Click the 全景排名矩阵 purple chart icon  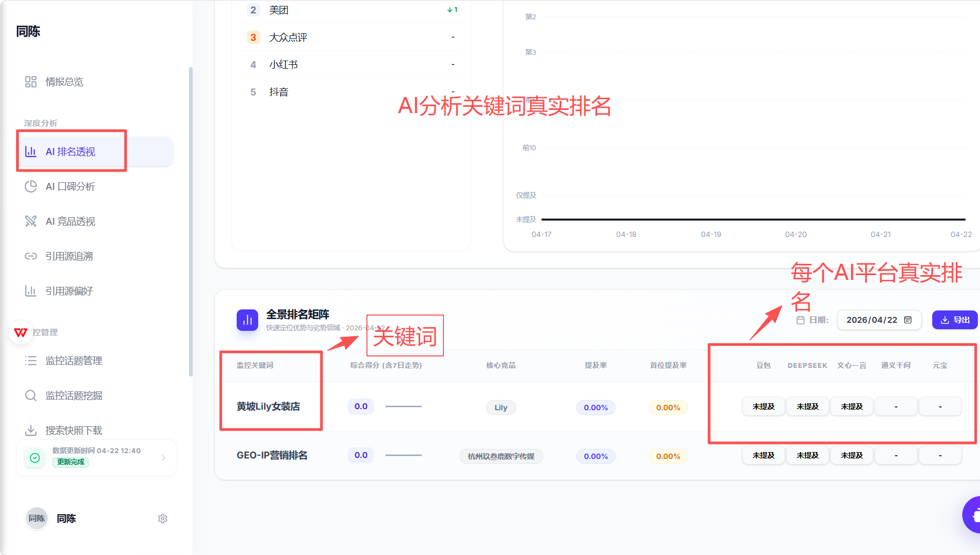click(247, 320)
